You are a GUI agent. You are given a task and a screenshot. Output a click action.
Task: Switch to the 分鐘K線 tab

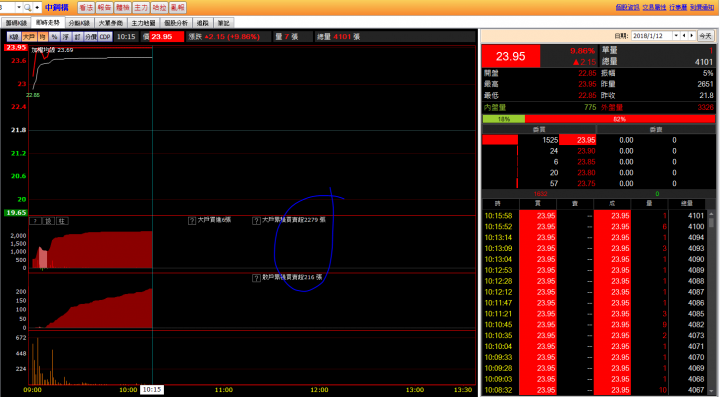[x=79, y=23]
